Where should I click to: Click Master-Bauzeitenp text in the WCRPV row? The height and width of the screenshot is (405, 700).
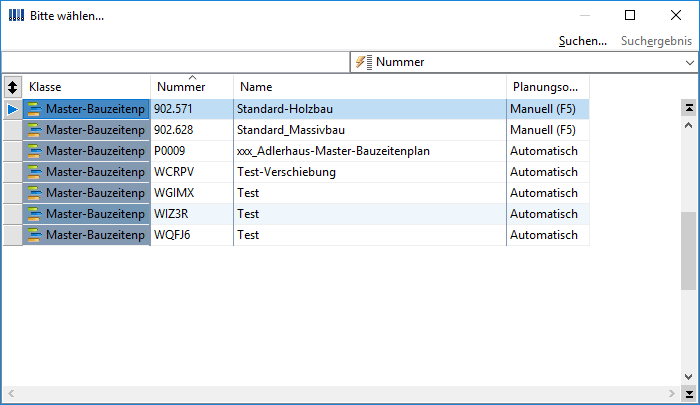[x=95, y=172]
